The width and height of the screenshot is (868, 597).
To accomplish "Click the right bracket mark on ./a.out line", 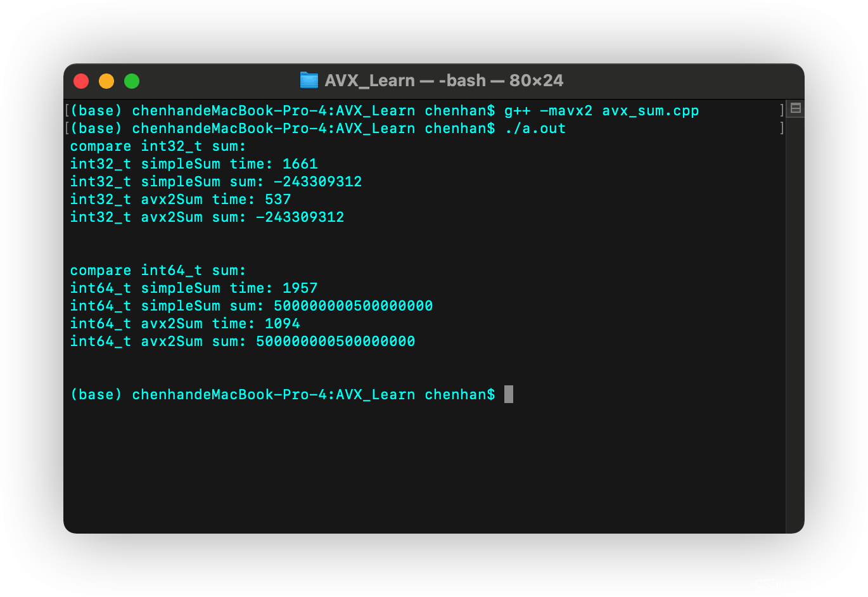I will pyautogui.click(x=782, y=128).
